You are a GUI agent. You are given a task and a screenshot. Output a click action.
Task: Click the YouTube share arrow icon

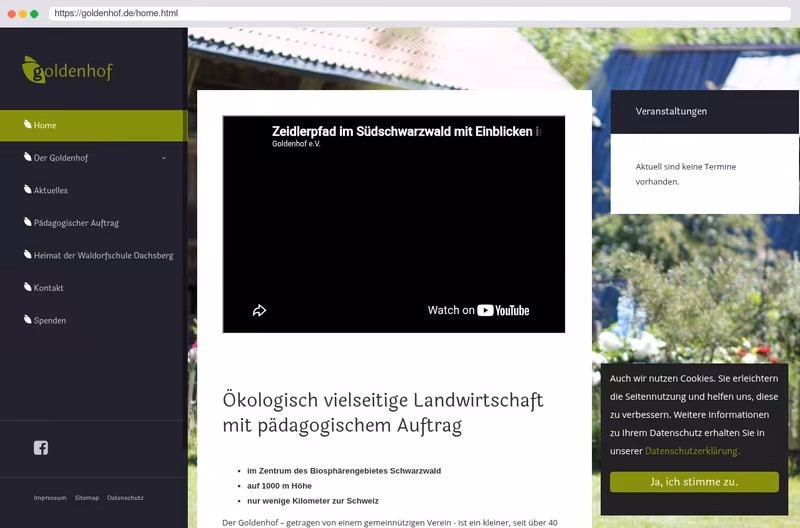pyautogui.click(x=259, y=310)
